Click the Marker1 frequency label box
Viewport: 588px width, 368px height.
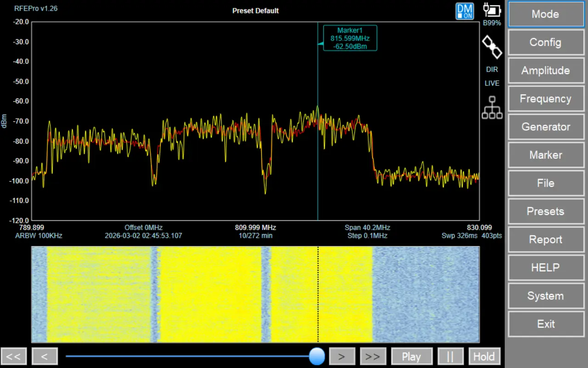(x=350, y=38)
